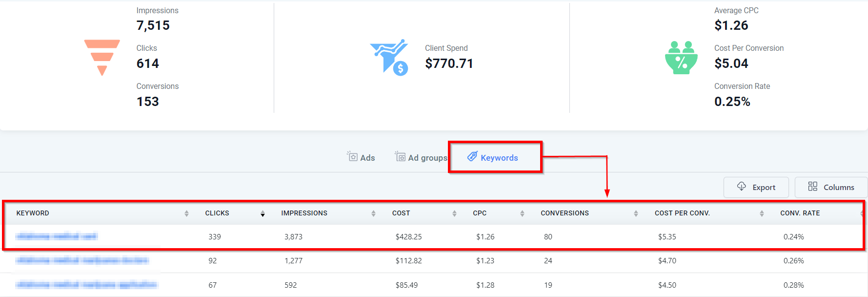This screenshot has width=868, height=297.
Task: Click the Ad groups tab icon
Action: (x=400, y=156)
